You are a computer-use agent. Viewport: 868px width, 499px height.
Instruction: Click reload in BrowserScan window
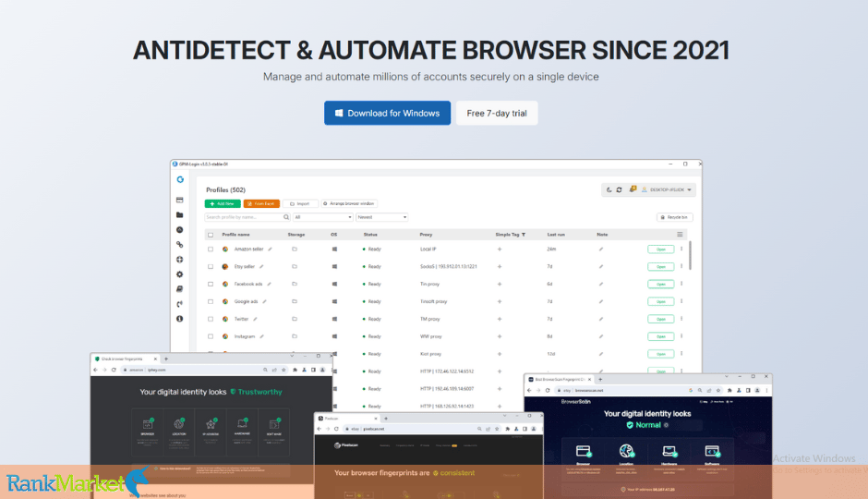coord(548,391)
